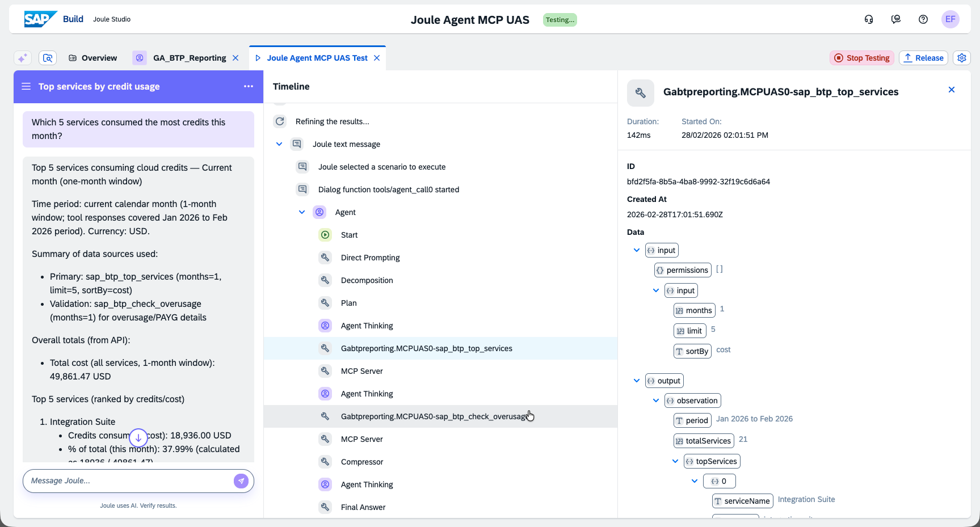Click the Joule text message icon
The image size is (980, 527).
click(297, 144)
